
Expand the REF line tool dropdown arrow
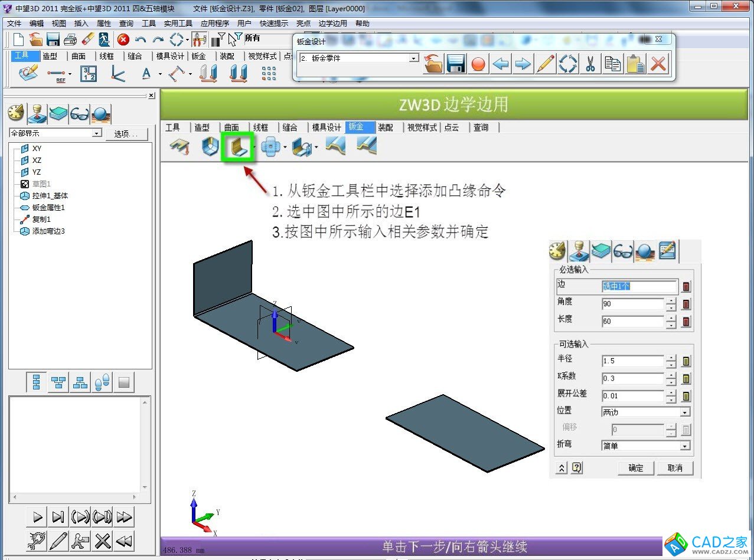pos(70,74)
